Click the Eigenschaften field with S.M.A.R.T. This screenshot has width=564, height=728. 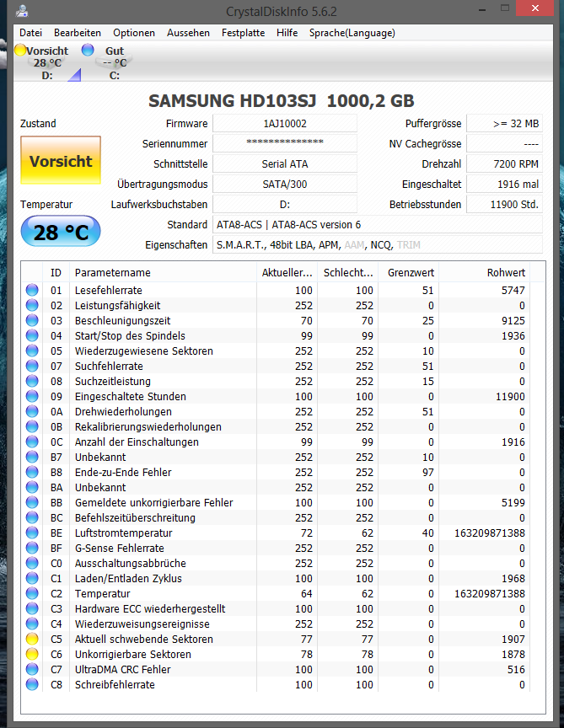[x=377, y=244]
